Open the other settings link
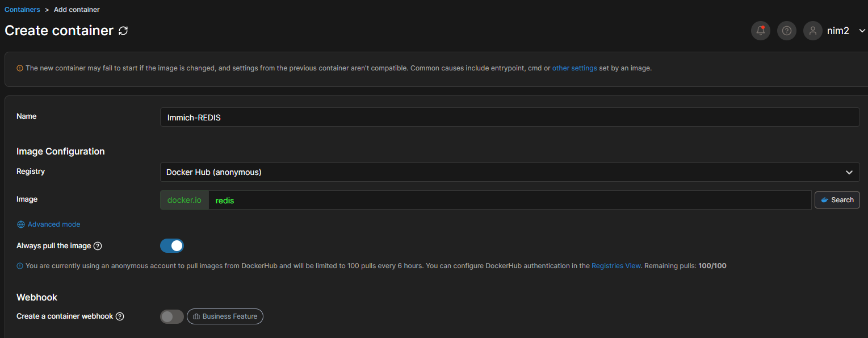This screenshot has width=868, height=338. pyautogui.click(x=575, y=68)
